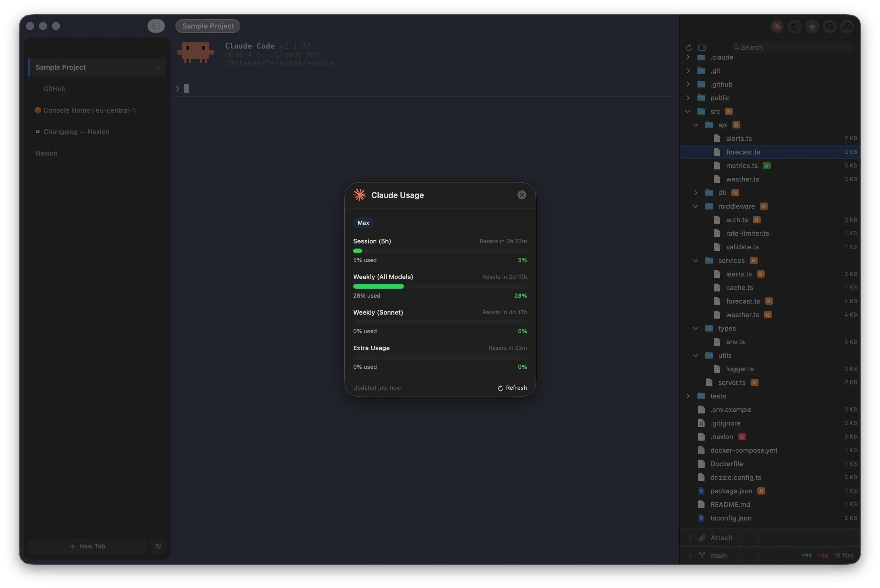This screenshot has width=880, height=588.
Task: Close the Sample Project sidebar tab
Action: point(158,67)
